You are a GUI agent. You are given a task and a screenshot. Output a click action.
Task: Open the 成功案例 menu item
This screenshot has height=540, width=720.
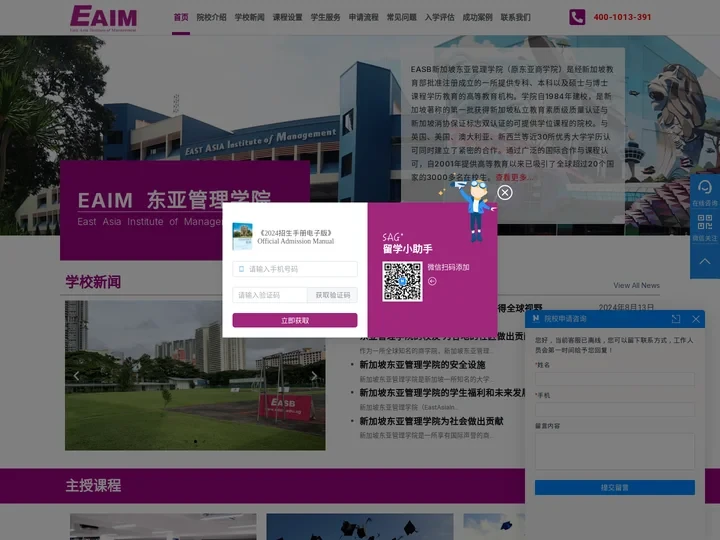point(478,17)
